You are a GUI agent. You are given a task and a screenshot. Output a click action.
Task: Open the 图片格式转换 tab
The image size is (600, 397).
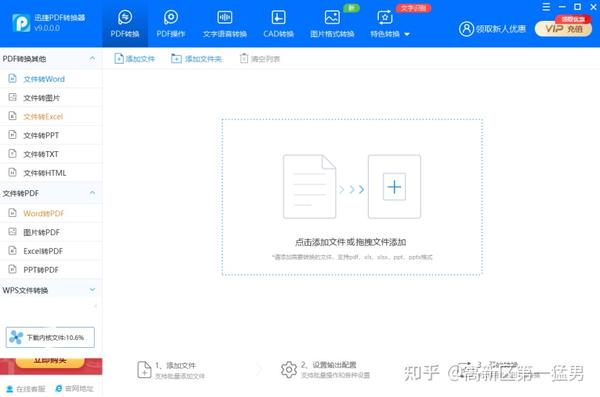point(332,24)
